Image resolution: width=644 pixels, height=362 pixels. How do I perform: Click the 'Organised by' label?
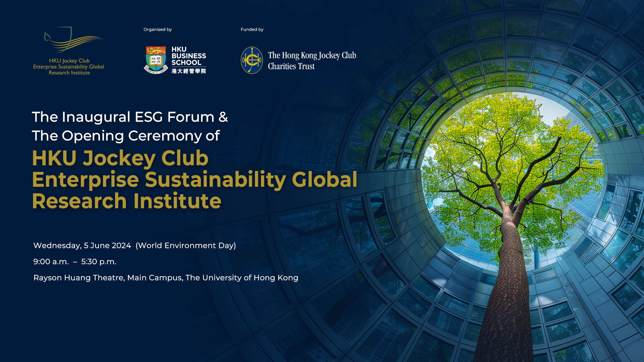[158, 29]
